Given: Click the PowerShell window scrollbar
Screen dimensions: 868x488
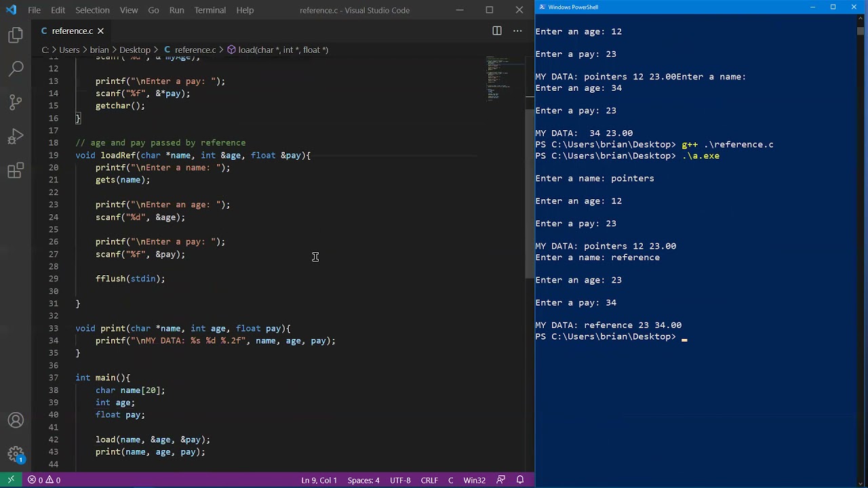Looking at the screenshot, I should [x=861, y=31].
